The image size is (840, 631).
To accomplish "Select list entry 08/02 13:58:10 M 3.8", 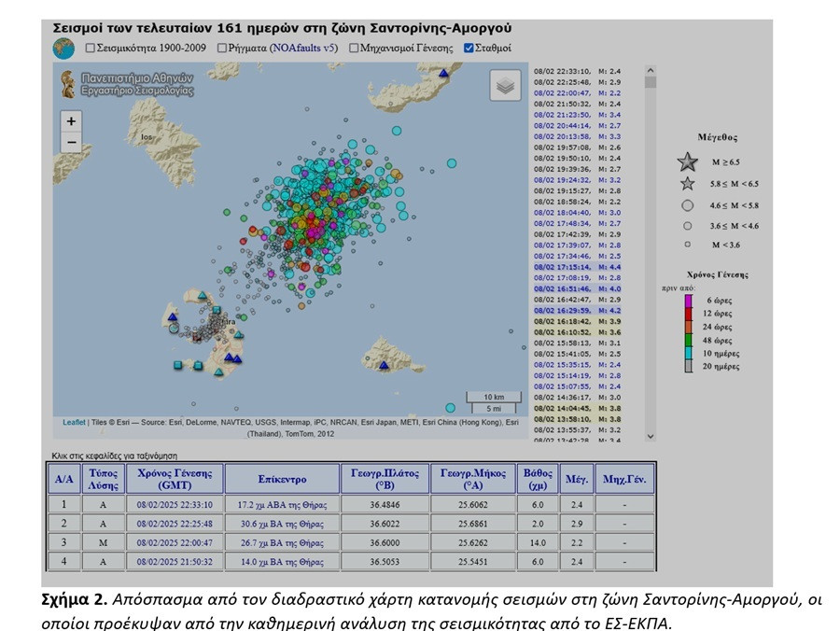I will click(x=578, y=419).
